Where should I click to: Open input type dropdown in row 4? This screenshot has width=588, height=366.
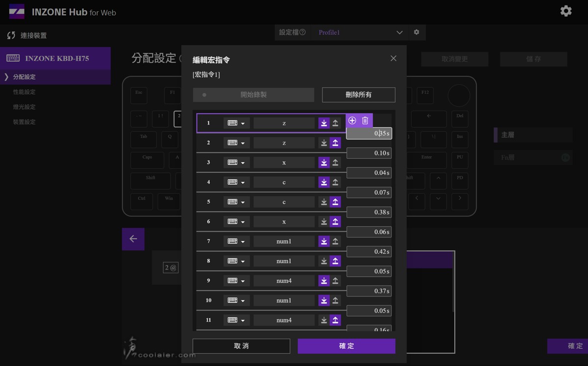point(237,182)
